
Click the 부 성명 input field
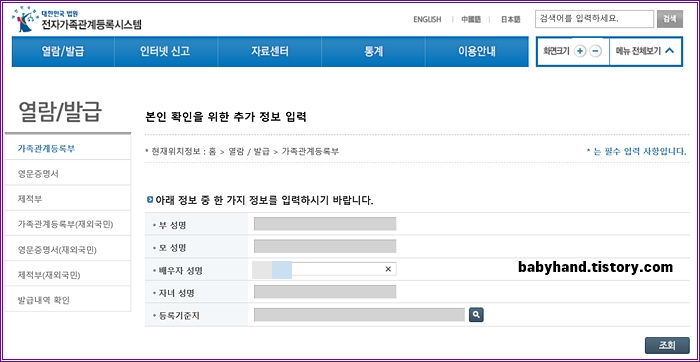[x=325, y=224]
